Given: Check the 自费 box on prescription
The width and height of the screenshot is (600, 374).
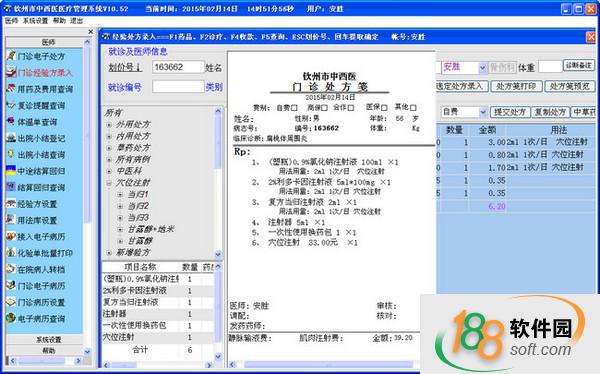Looking at the screenshot, I should [294, 108].
